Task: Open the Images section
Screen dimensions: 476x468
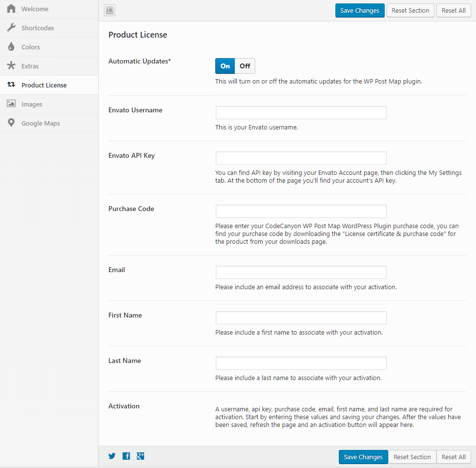Action: (49, 104)
